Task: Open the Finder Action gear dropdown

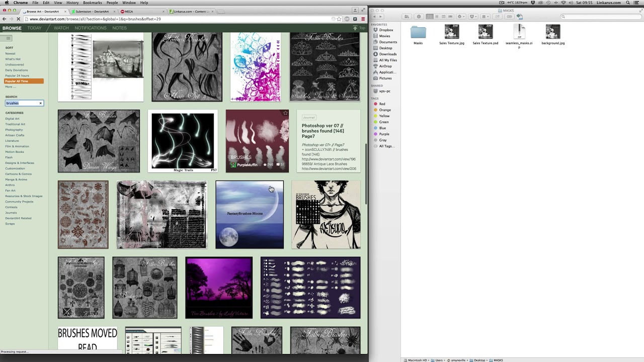Action: [461, 17]
